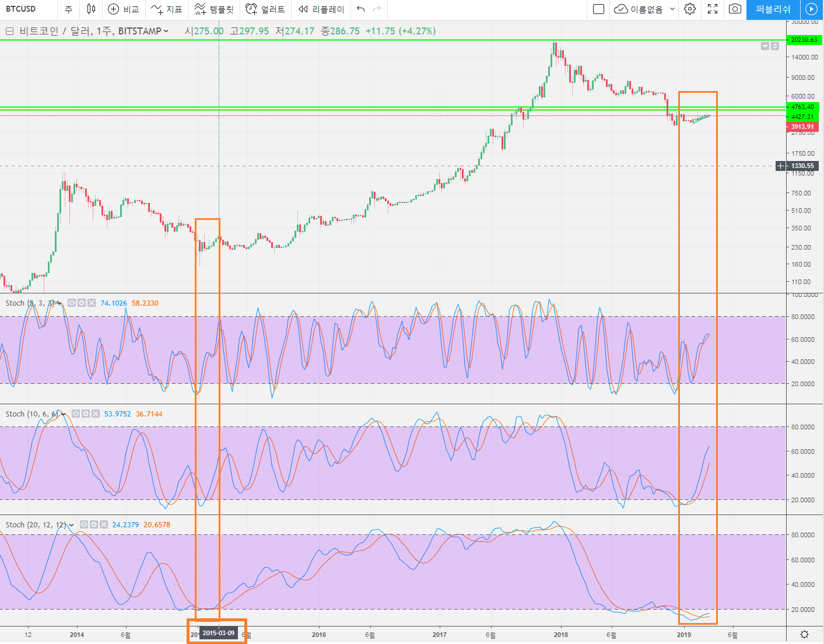
Task: Collapse the BTC/USD legend with minus box
Action: coord(9,32)
